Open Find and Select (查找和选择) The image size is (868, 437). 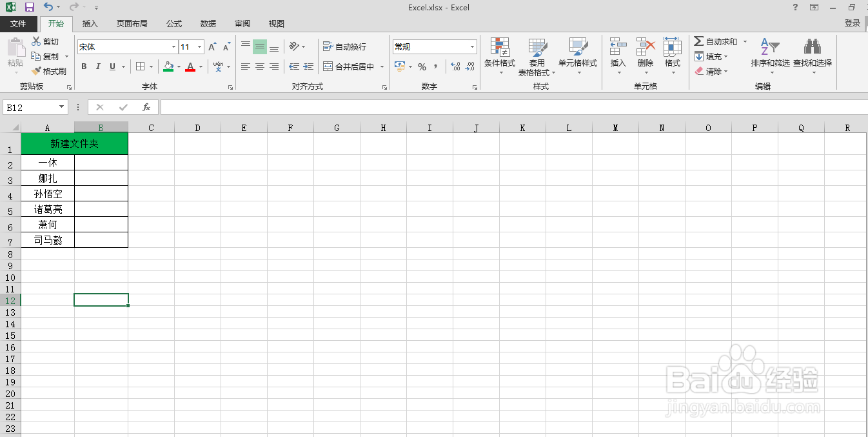(x=813, y=56)
